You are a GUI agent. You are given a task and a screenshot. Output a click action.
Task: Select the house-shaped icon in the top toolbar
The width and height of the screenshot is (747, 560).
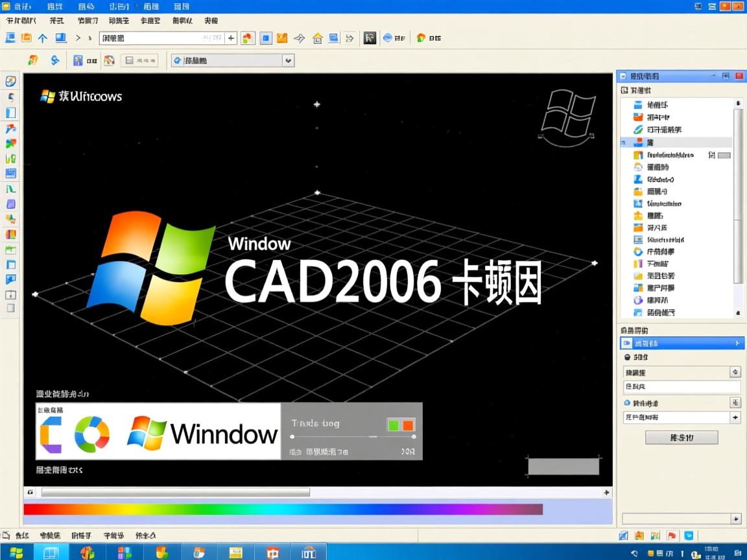point(317,38)
